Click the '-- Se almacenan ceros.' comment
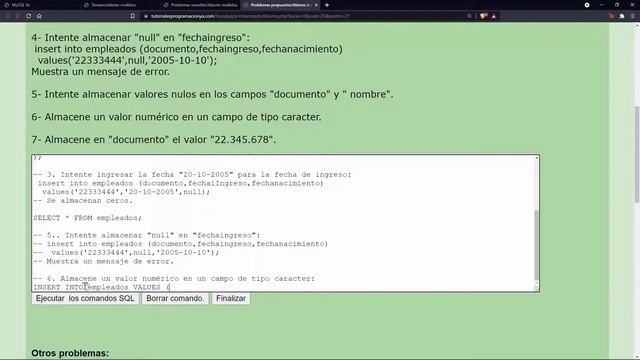This screenshot has width=640, height=360. click(83, 201)
